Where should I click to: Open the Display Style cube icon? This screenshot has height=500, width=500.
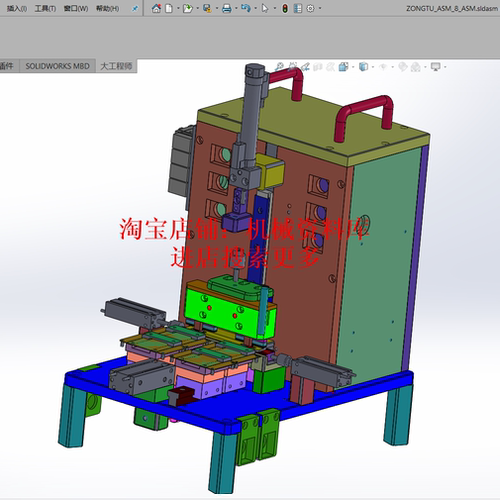[363, 67]
